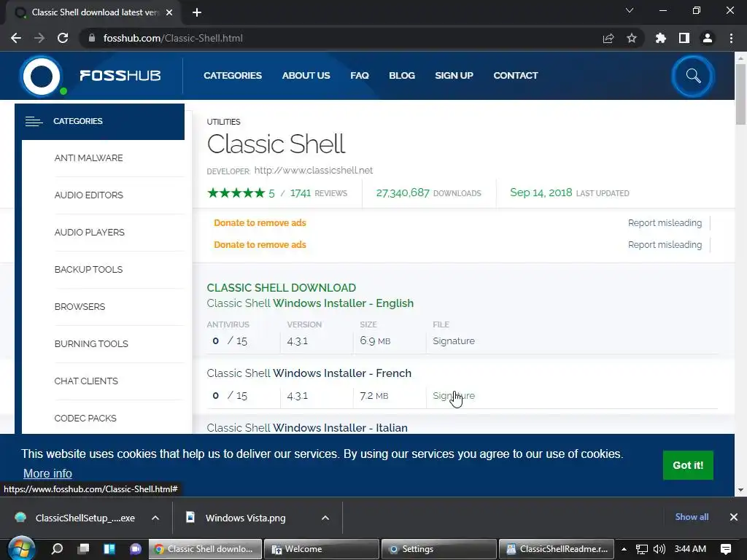
Task: Select CHAT CLIENTS category
Action: point(86,381)
